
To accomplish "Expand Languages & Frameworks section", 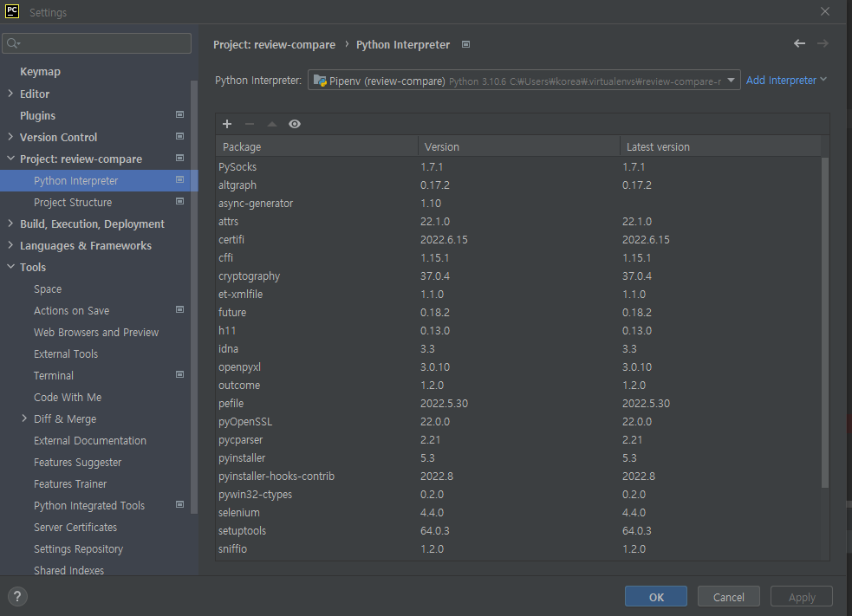I will (x=10, y=245).
